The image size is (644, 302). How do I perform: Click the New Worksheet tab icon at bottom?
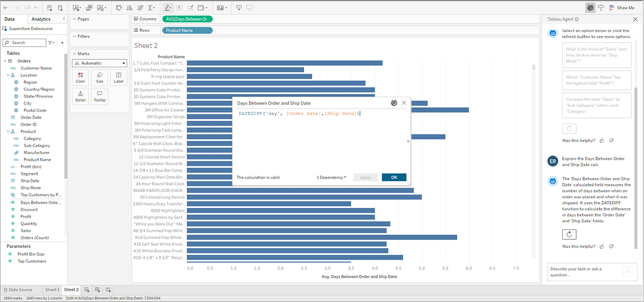coord(87,290)
